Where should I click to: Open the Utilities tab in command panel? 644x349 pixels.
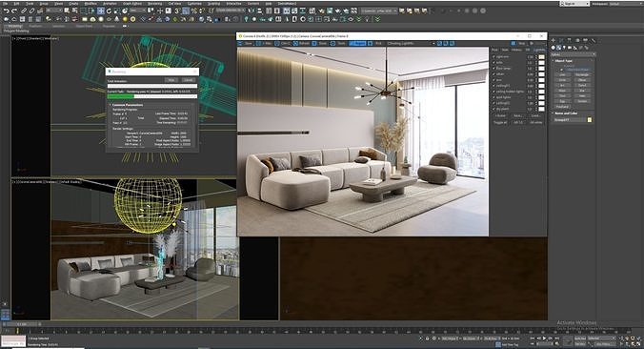[x=594, y=40]
